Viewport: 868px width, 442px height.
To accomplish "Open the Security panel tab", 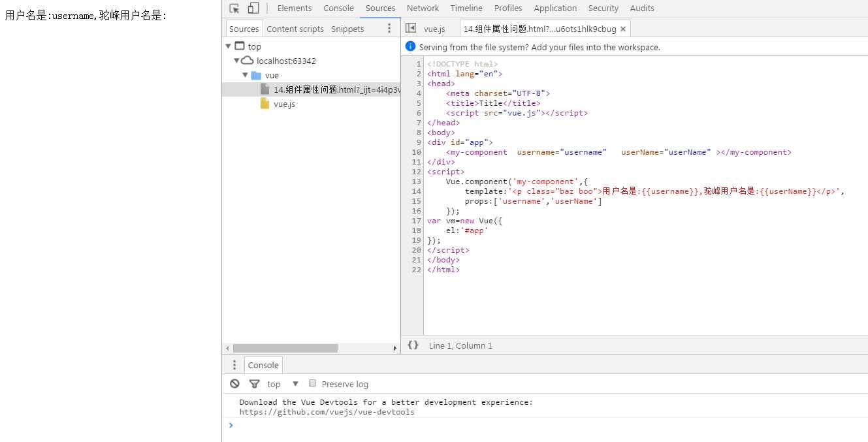I will (x=603, y=8).
